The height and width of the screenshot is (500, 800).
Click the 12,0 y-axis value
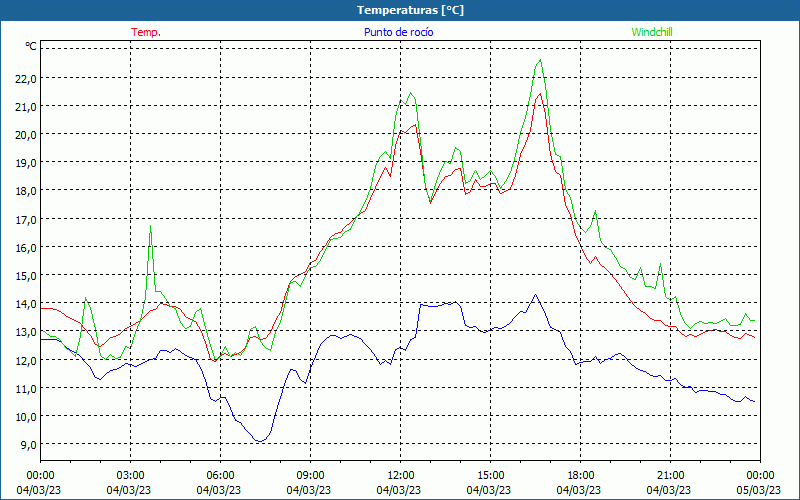point(27,360)
